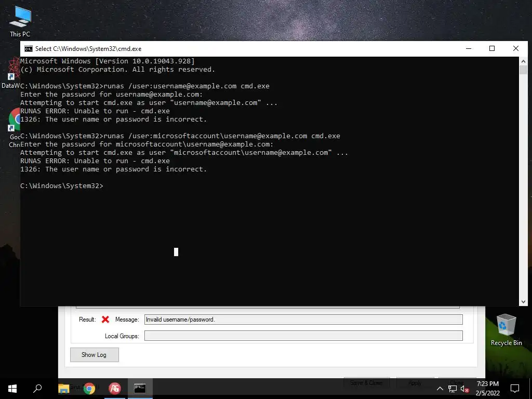Click the cmd scrollbar up arrow
The height and width of the screenshot is (399, 532).
point(523,61)
